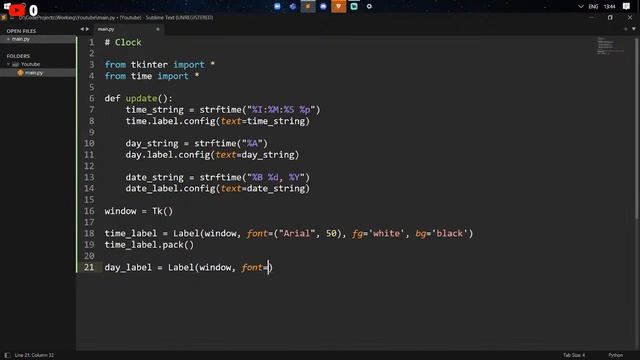The image size is (640, 360).
Task: Go to the next tab with the right arrow
Action: (x=87, y=29)
